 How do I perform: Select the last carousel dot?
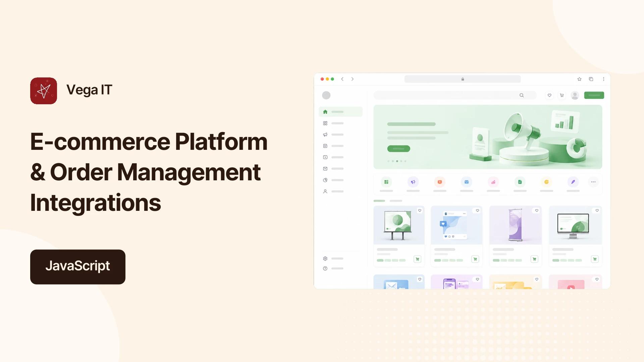(405, 161)
